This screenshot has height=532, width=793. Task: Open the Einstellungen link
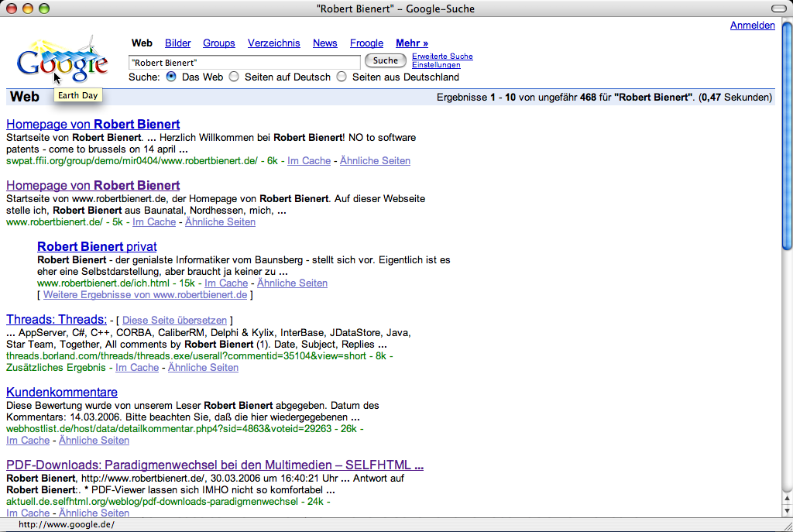(x=437, y=65)
